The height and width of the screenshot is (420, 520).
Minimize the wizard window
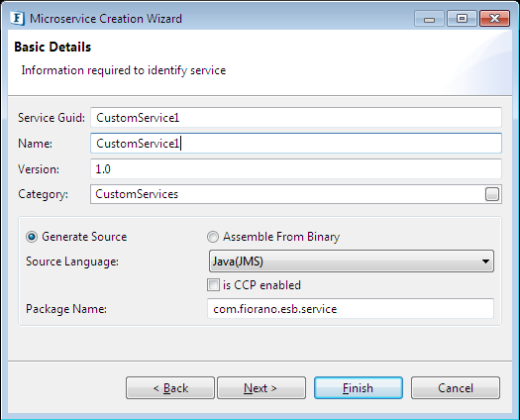(x=429, y=19)
